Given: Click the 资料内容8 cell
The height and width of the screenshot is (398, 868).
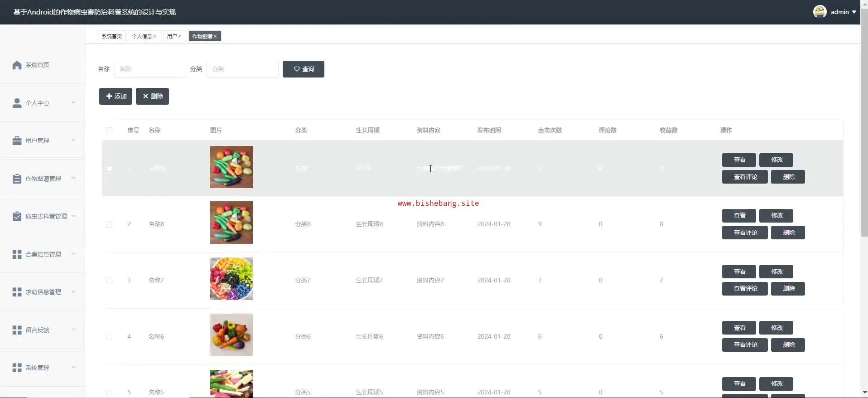Looking at the screenshot, I should tap(430, 224).
